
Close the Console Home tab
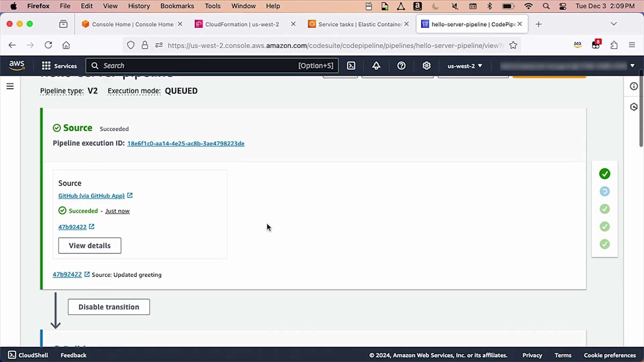click(180, 24)
